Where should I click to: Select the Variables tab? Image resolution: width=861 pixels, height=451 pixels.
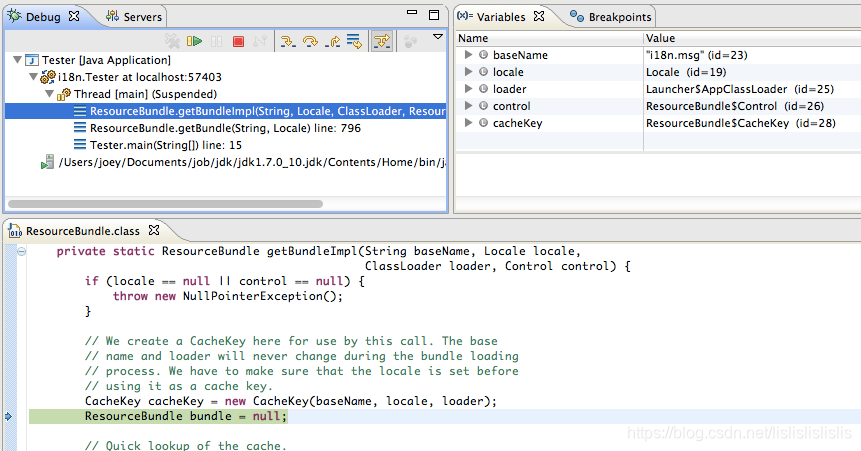[x=501, y=16]
